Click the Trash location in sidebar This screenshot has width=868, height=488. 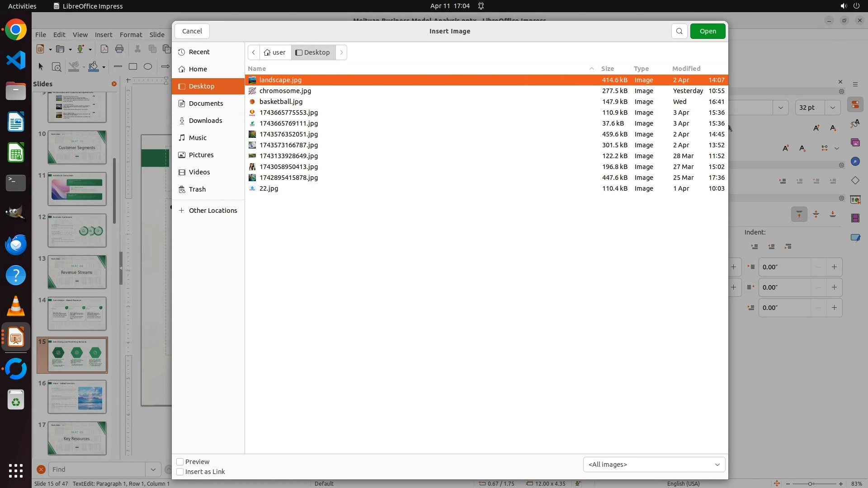(x=197, y=189)
